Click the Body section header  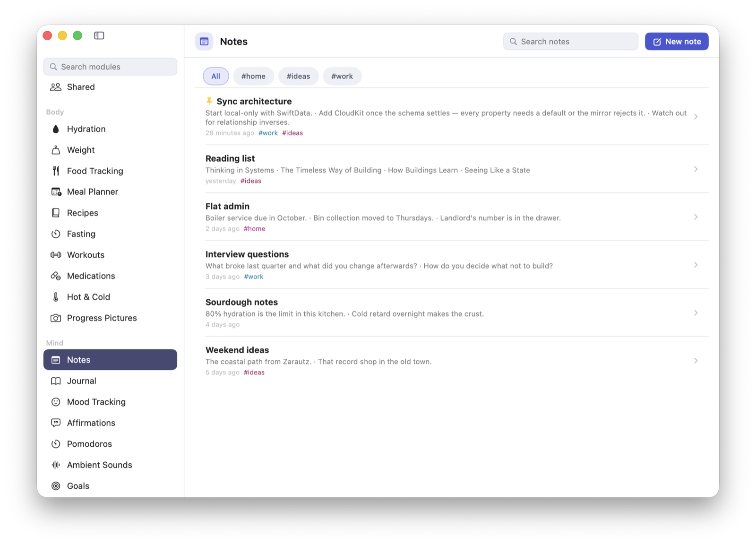click(x=55, y=112)
